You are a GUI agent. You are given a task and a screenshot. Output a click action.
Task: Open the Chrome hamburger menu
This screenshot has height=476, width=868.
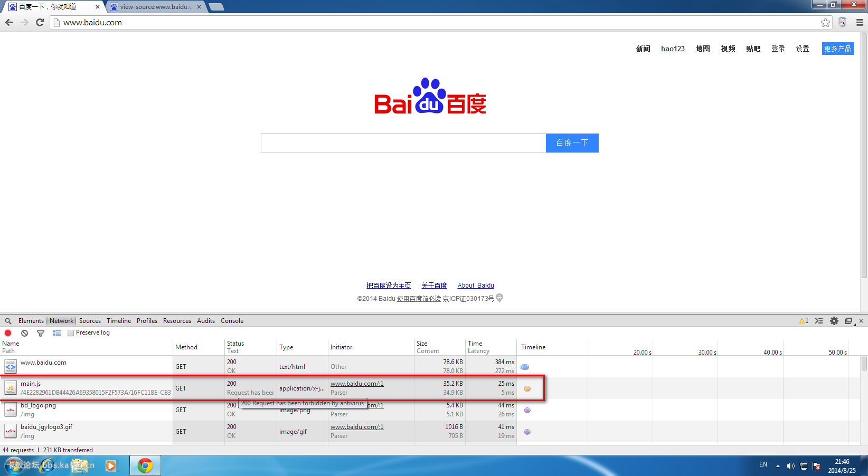click(860, 22)
